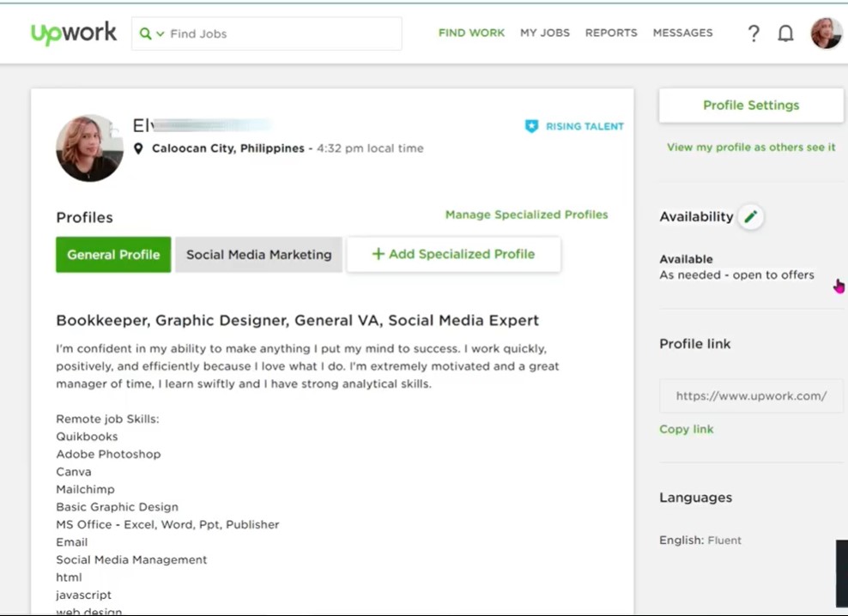Click the Social Media Management line
Viewport: 848px width, 616px height.
coord(131,559)
